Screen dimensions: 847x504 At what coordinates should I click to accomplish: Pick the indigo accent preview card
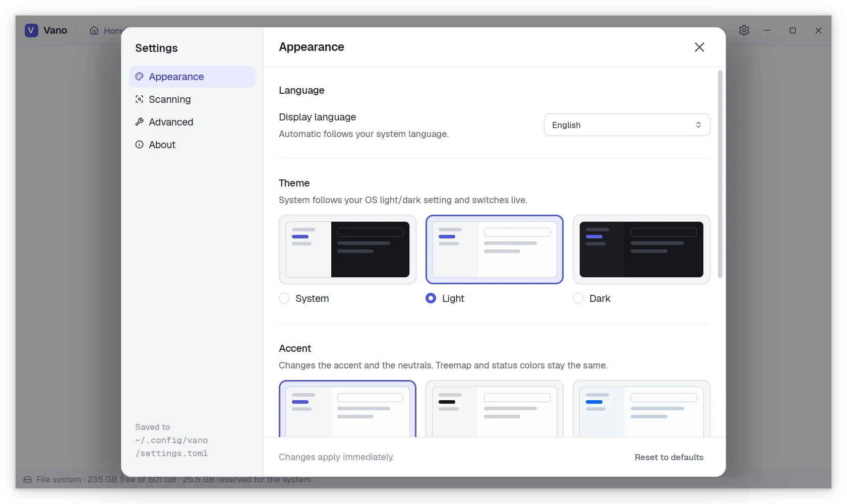click(347, 409)
